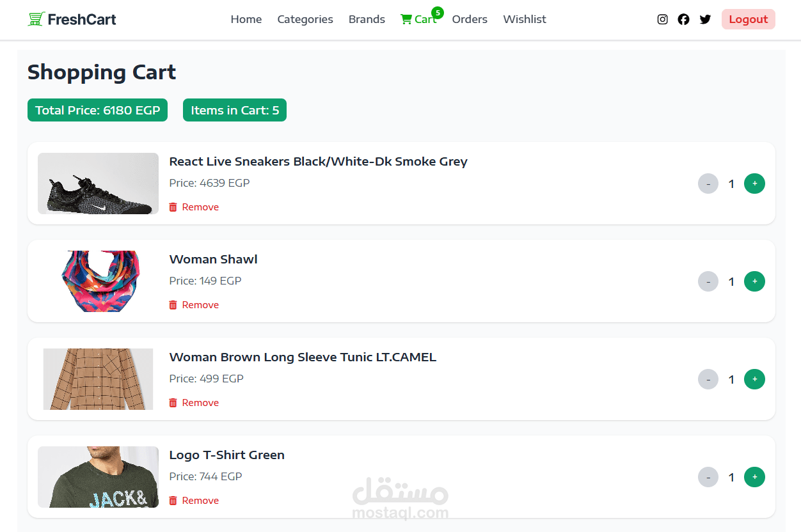
Task: Click the Price: 149 EGP text
Action: click(205, 281)
